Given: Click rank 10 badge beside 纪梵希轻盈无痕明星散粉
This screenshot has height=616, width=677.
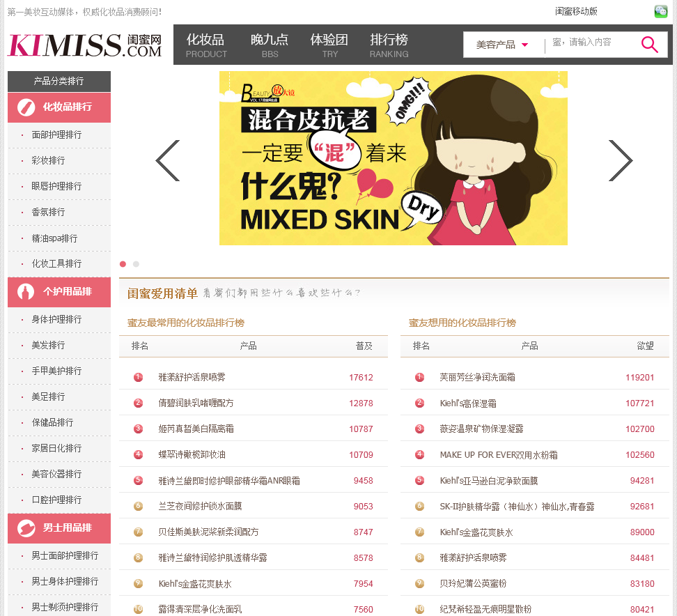Looking at the screenshot, I should (x=420, y=609).
